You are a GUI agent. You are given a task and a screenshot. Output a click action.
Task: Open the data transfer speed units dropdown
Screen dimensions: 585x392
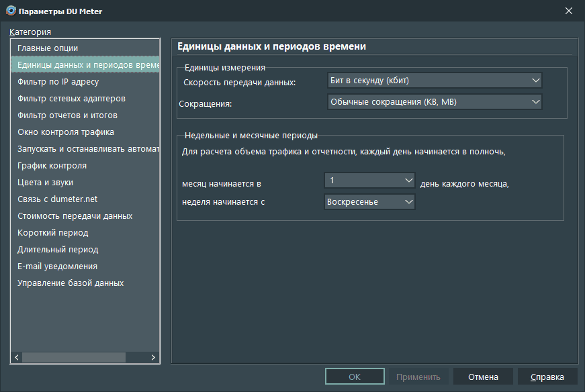[434, 81]
